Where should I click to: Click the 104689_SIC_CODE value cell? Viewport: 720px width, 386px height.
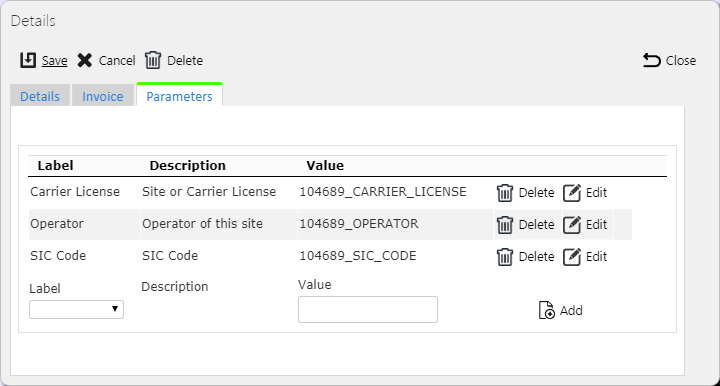pyautogui.click(x=358, y=256)
